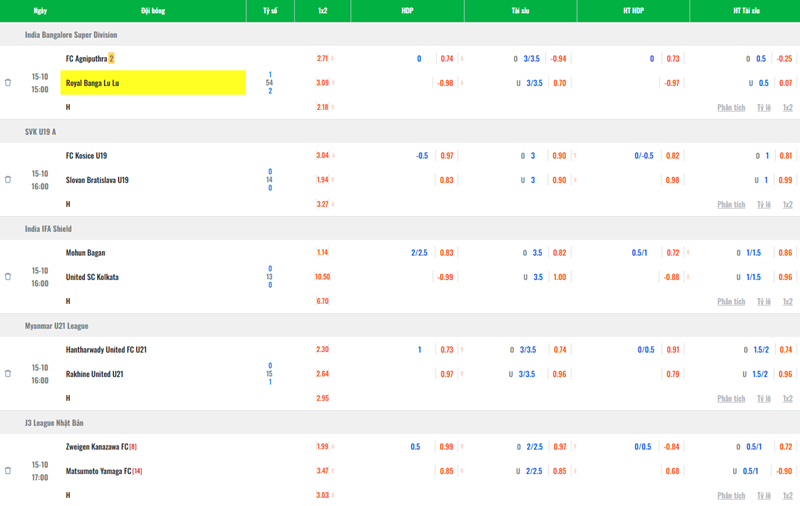Screen dimensions: 800x506
Task: Select the Tài xỉu column header
Action: tap(520, 11)
